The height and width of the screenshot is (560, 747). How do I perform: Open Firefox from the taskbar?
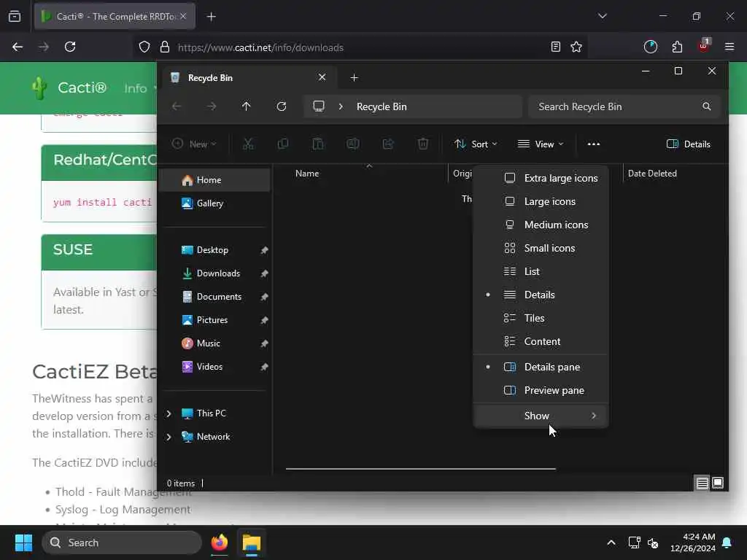(x=220, y=542)
